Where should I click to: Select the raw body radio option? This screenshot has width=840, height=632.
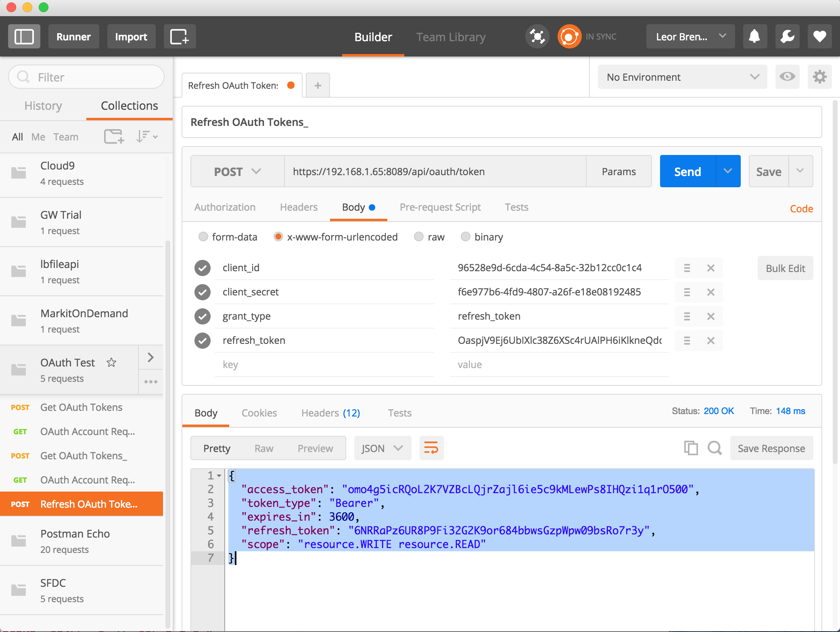click(419, 237)
